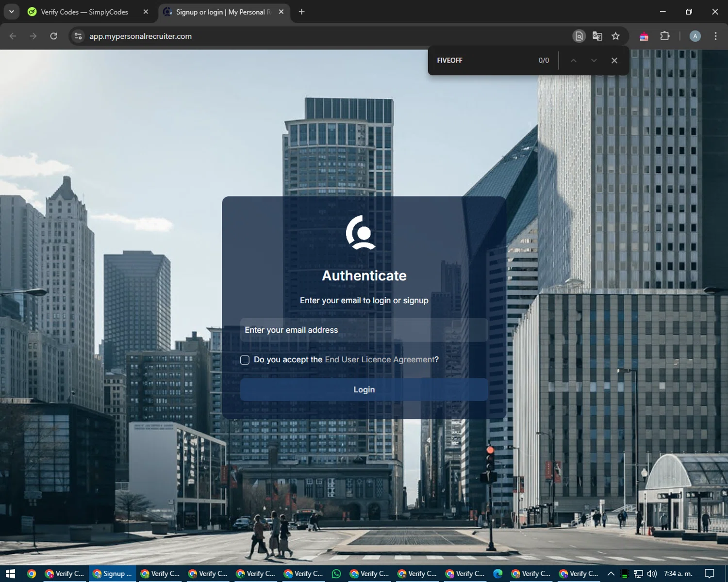
Task: Open Chrome's three-dot menu
Action: 715,36
